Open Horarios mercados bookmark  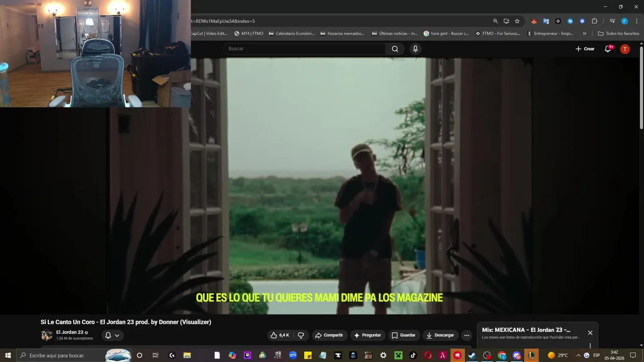[x=342, y=34]
